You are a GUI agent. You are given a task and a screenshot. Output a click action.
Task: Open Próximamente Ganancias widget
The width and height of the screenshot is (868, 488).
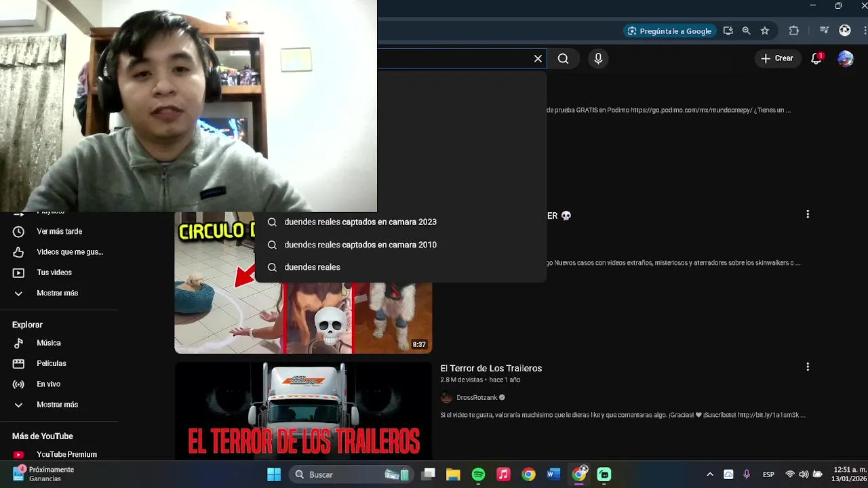pos(44,474)
